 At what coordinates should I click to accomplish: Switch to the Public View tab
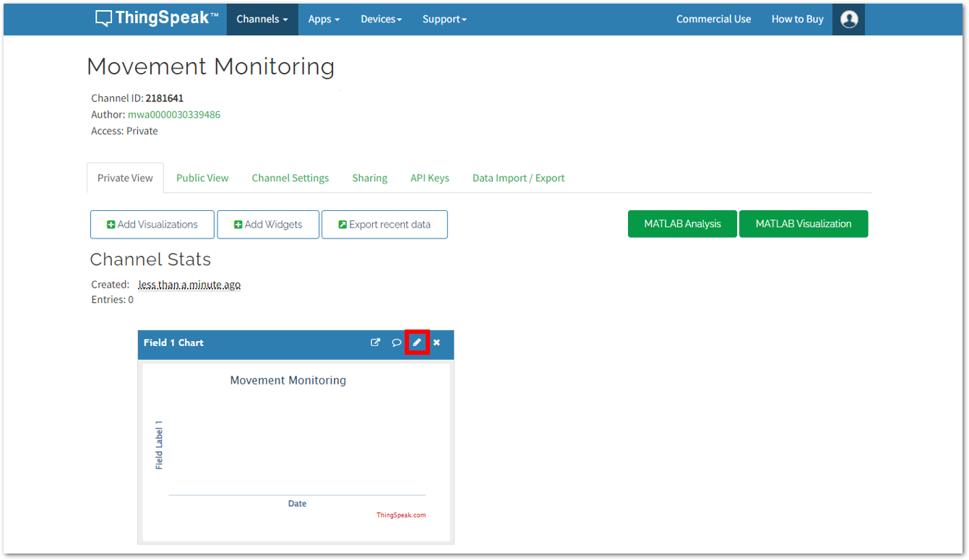click(202, 178)
